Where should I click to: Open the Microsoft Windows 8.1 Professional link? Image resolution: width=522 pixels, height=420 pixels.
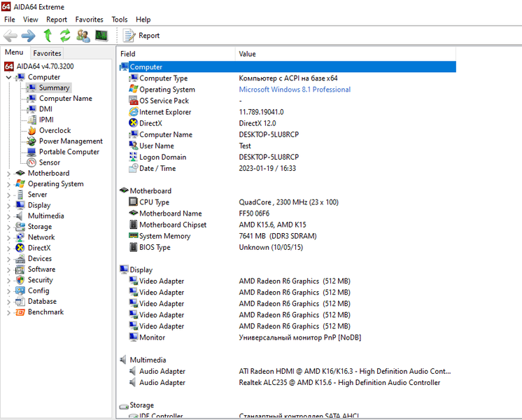click(x=295, y=90)
